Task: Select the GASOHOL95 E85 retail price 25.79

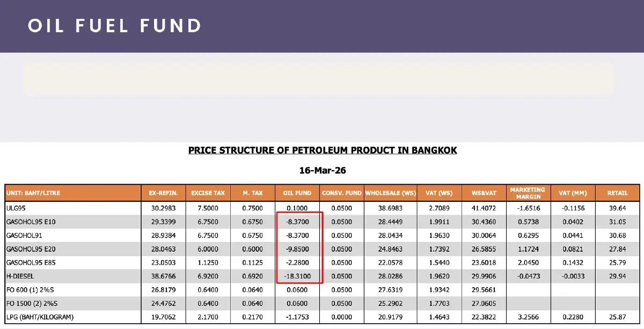Action: (617, 263)
